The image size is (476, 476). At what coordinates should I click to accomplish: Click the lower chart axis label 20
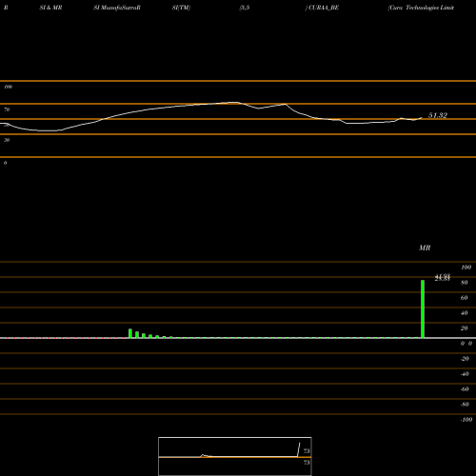(x=464, y=328)
